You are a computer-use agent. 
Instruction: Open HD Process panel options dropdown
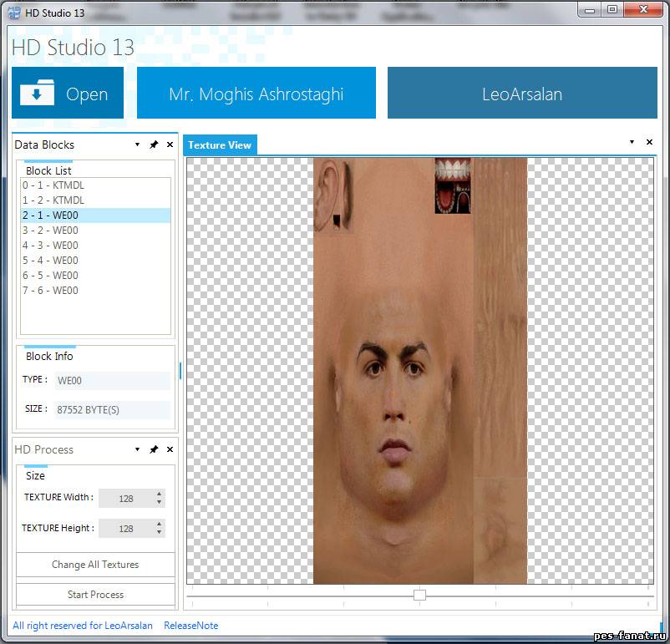tap(137, 449)
